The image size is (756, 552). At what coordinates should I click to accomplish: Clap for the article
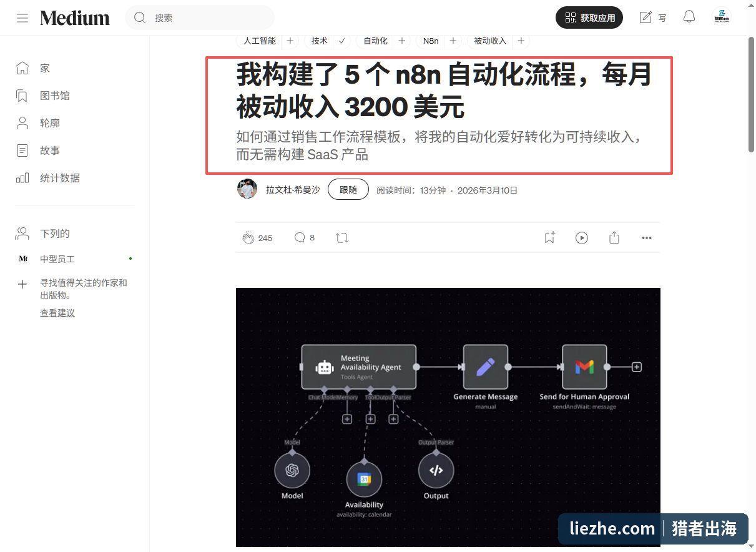click(x=248, y=238)
